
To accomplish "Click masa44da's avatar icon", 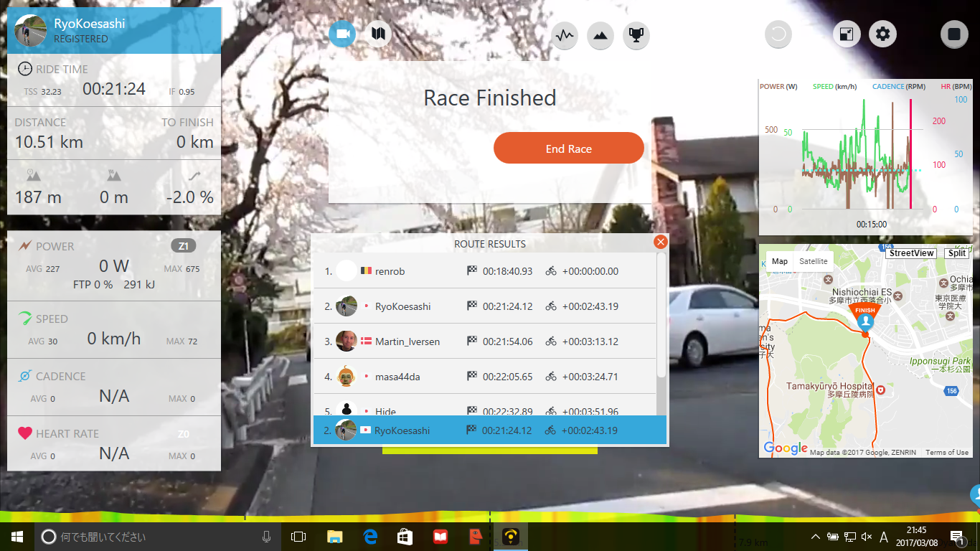I will pos(346,377).
